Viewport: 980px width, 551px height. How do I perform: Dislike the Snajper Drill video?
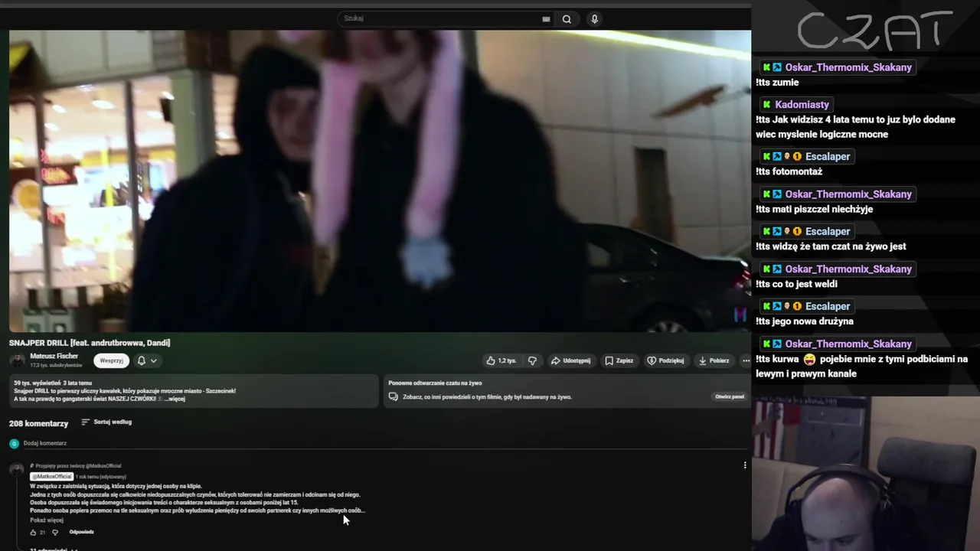[533, 360]
